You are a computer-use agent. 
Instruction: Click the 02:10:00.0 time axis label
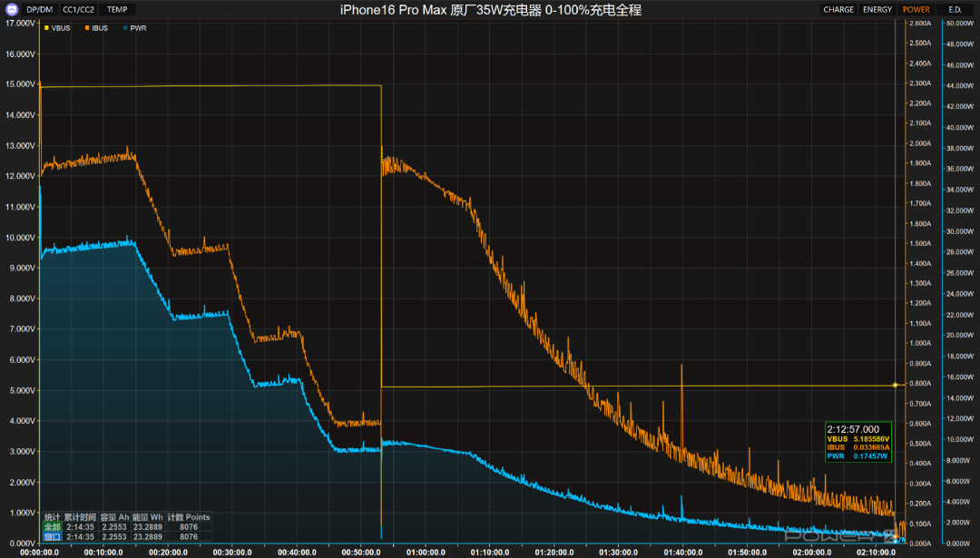tap(877, 553)
